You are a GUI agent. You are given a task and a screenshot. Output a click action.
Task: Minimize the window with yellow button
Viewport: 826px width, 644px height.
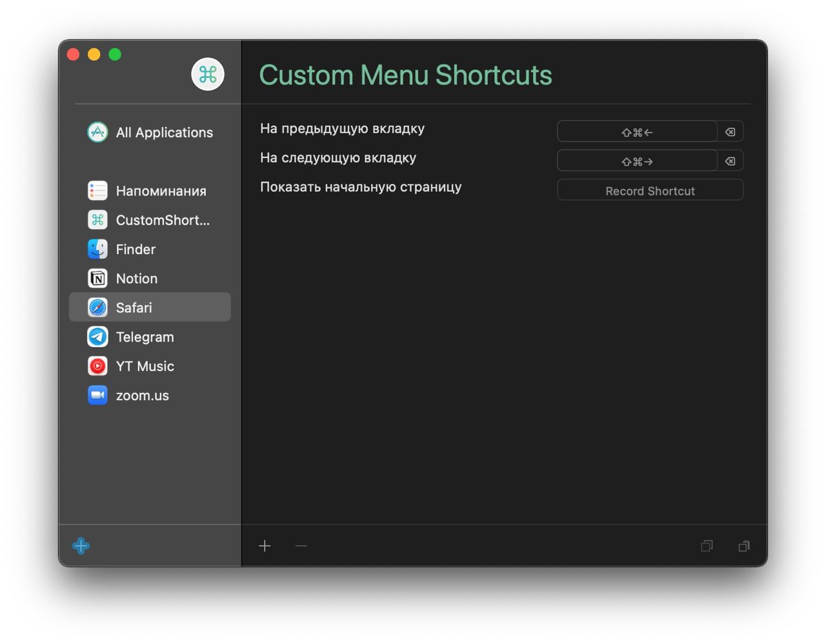tap(94, 54)
